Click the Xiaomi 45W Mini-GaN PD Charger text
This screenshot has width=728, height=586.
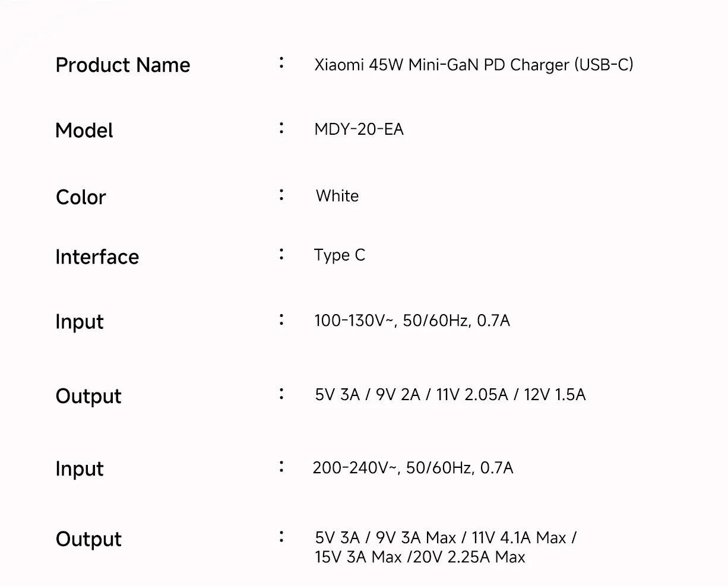point(473,65)
